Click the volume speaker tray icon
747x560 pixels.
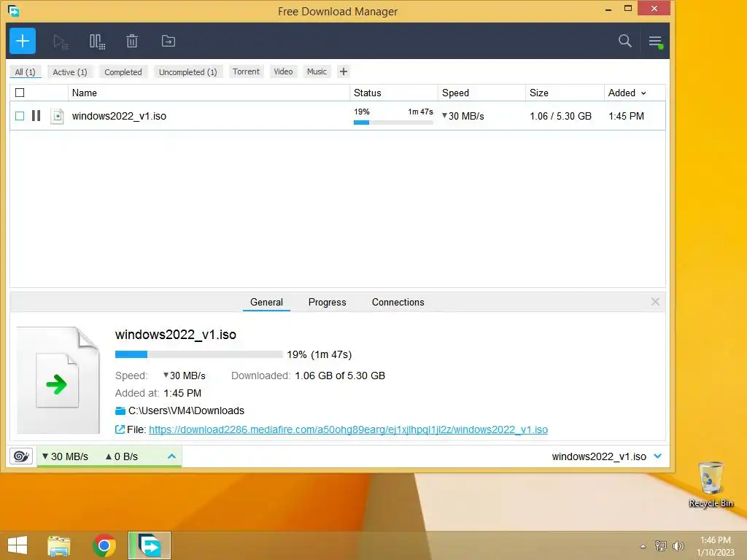tap(678, 545)
